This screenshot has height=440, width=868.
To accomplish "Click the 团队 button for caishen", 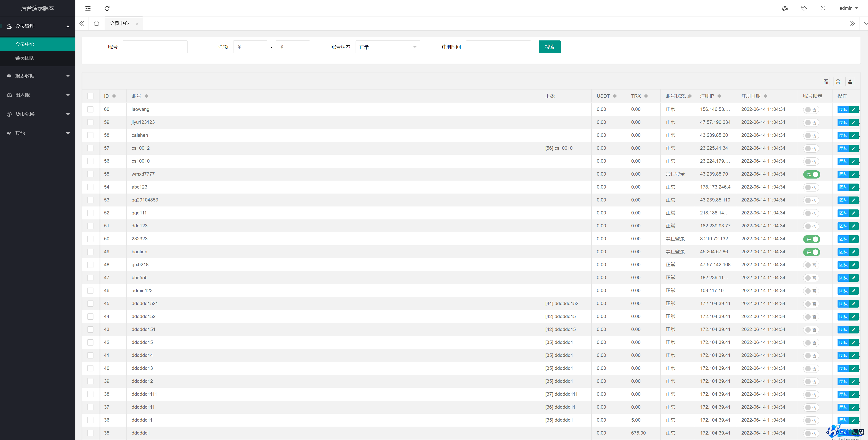I will (x=843, y=135).
